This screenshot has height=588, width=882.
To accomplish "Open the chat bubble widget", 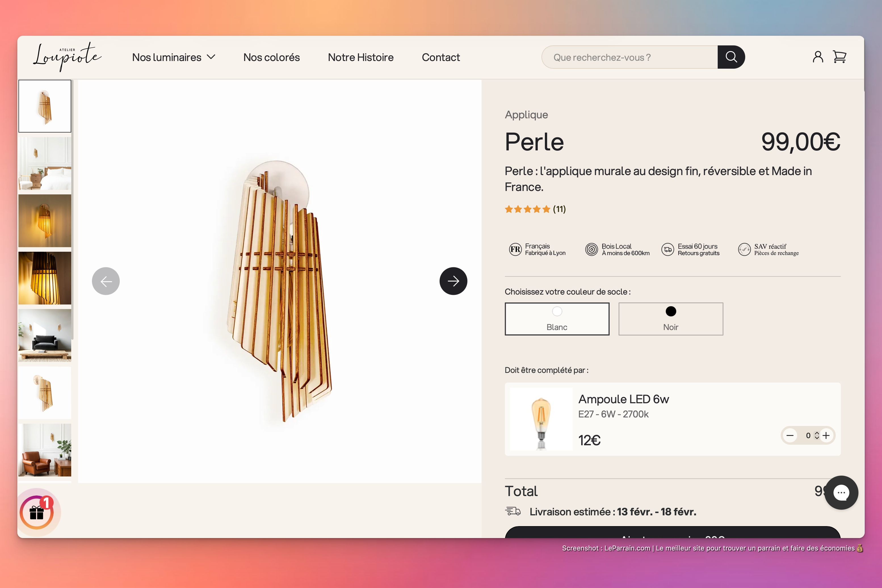I will point(841,492).
